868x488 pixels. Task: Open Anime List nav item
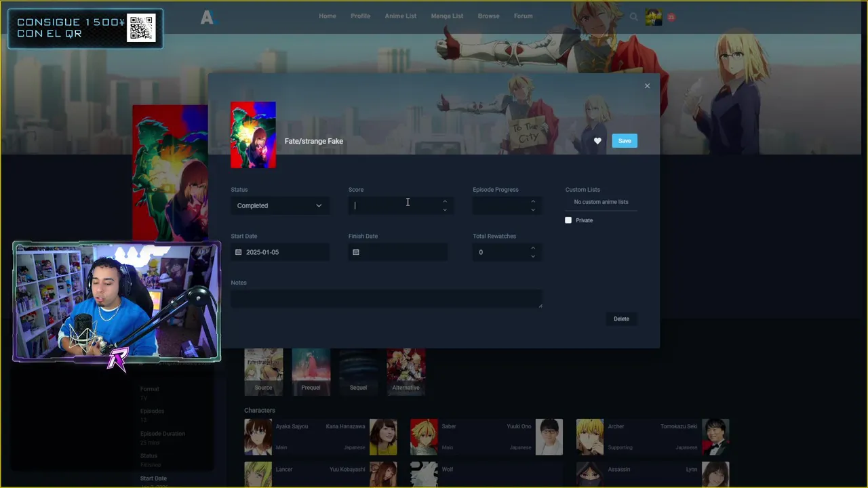click(x=401, y=16)
